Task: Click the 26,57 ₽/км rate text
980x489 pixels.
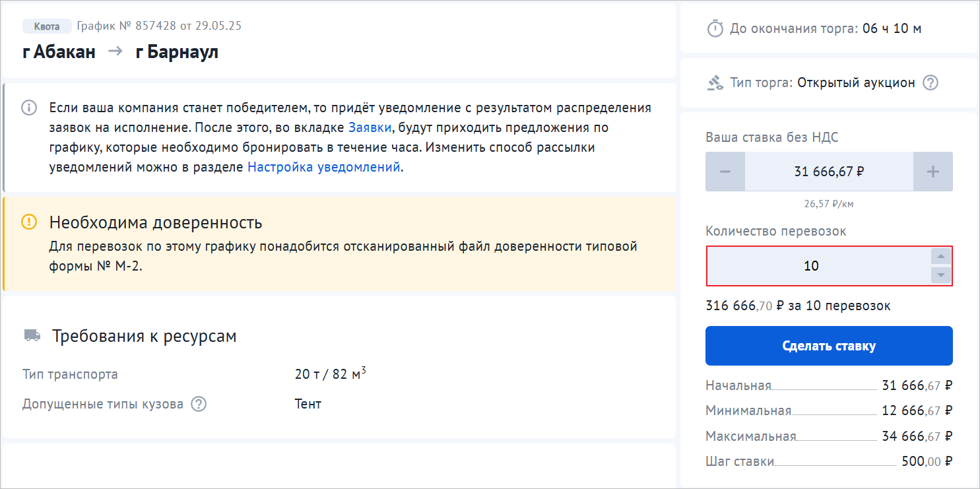Action: coord(829,204)
